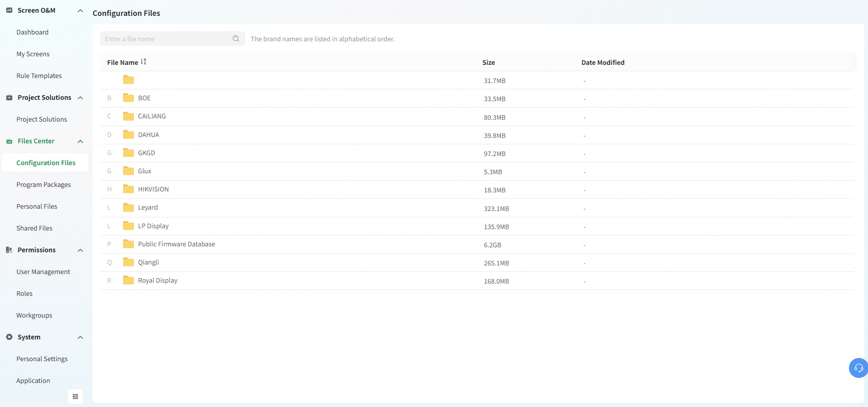Click the HIKVISION folder icon
868x407 pixels.
[x=128, y=189]
